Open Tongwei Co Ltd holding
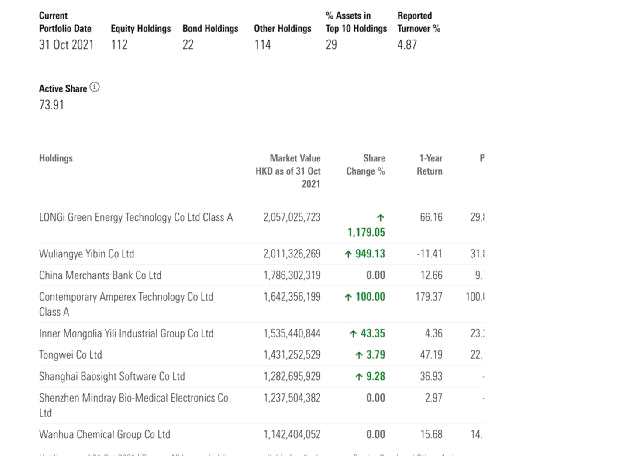Viewport: 624px width, 456px height. point(71,355)
